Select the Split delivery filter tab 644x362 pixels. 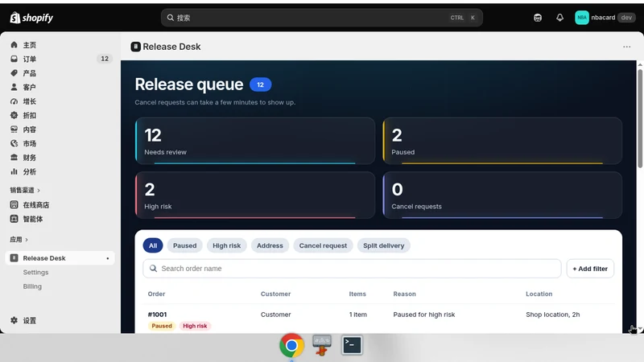tap(384, 245)
